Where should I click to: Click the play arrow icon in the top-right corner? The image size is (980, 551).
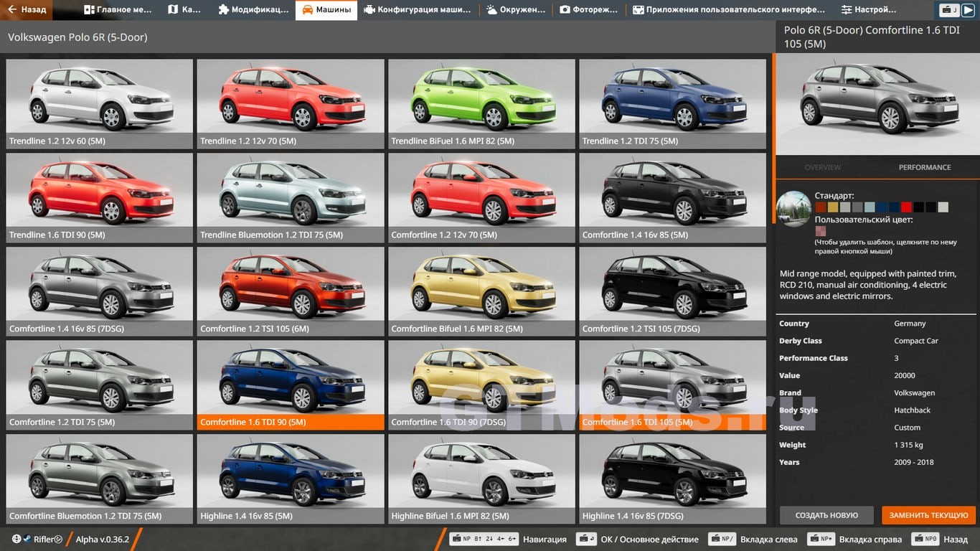(x=968, y=10)
